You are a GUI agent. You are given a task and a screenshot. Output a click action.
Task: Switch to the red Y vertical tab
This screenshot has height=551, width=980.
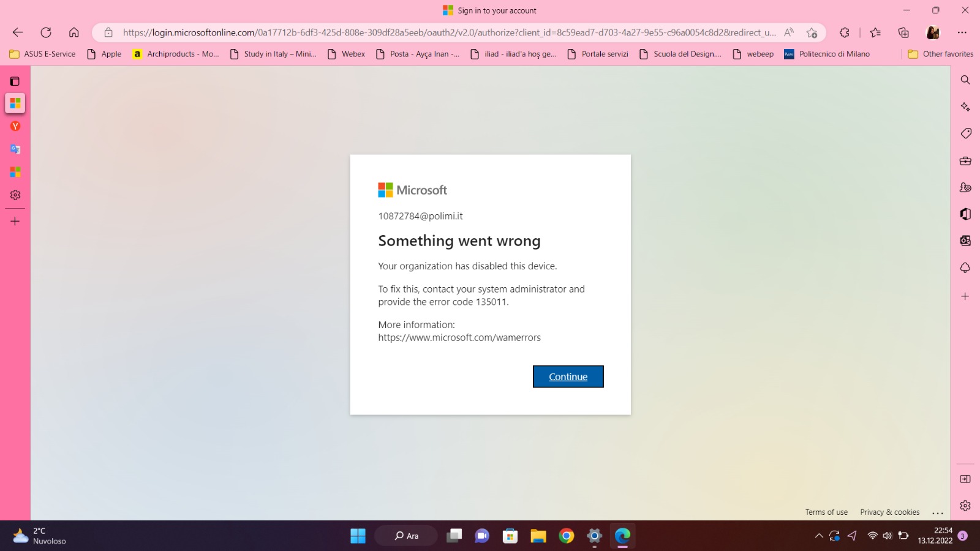(15, 126)
